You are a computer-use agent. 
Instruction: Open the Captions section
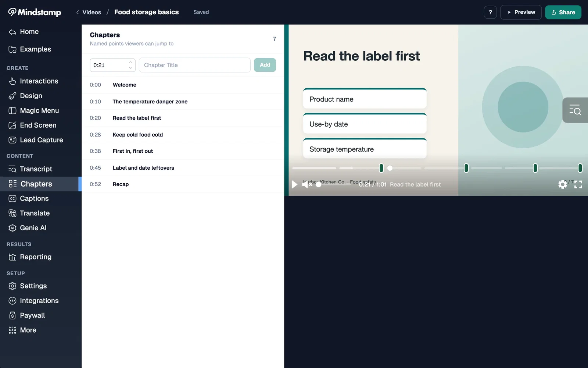click(x=40, y=198)
